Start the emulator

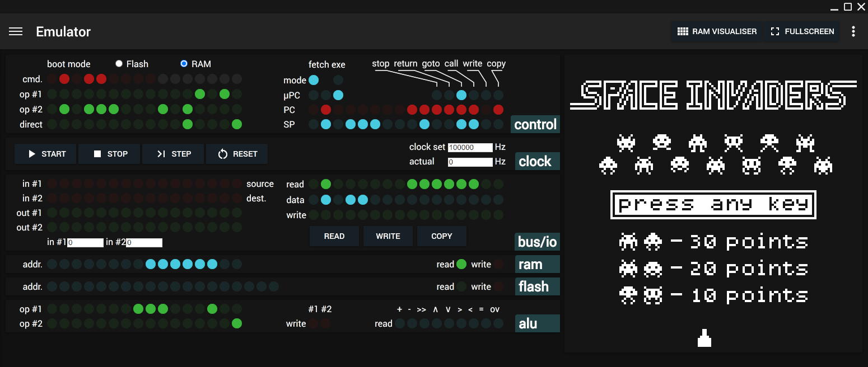click(45, 154)
